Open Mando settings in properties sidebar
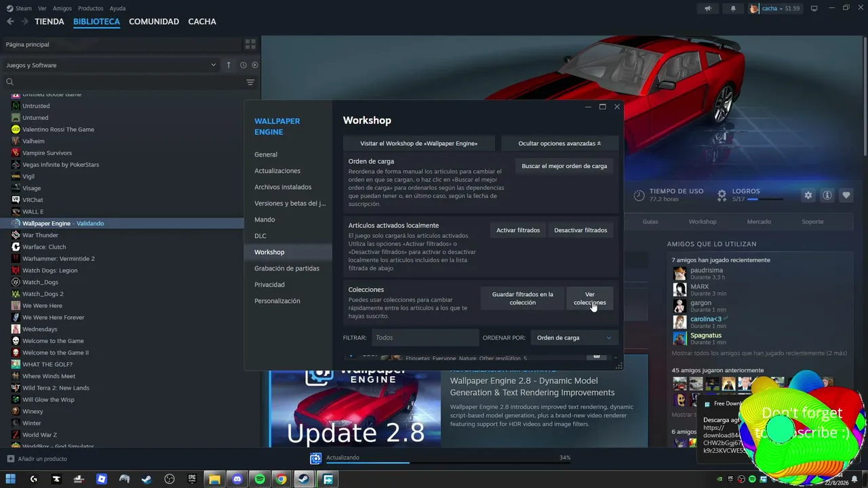 pos(288,220)
